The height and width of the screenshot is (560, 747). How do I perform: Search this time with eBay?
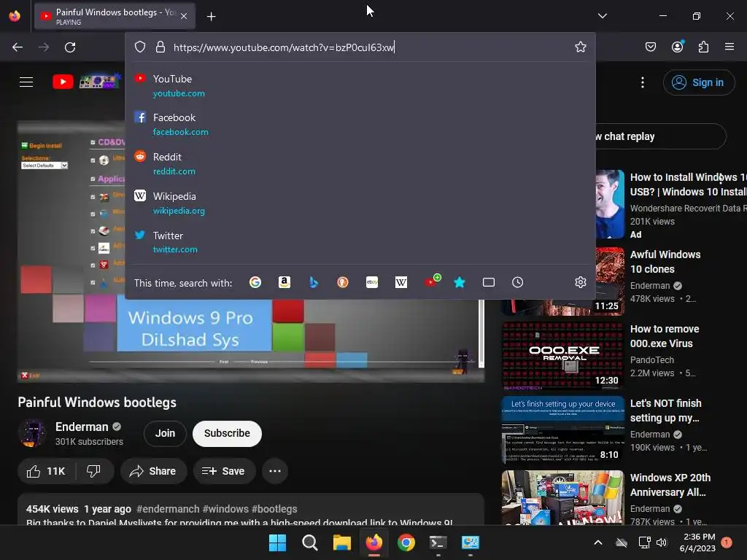372,282
